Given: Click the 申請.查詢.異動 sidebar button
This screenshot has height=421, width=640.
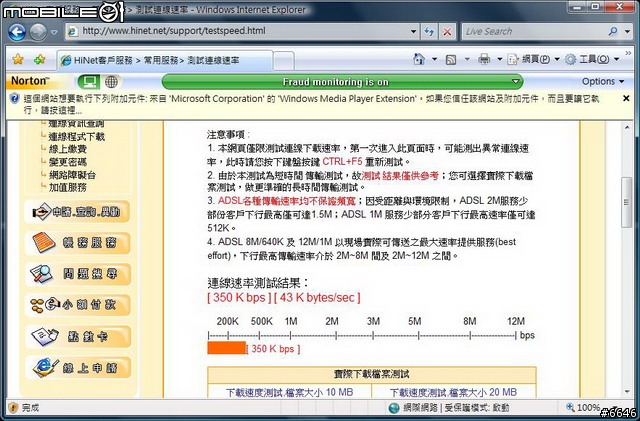Looking at the screenshot, I should coord(77,212).
